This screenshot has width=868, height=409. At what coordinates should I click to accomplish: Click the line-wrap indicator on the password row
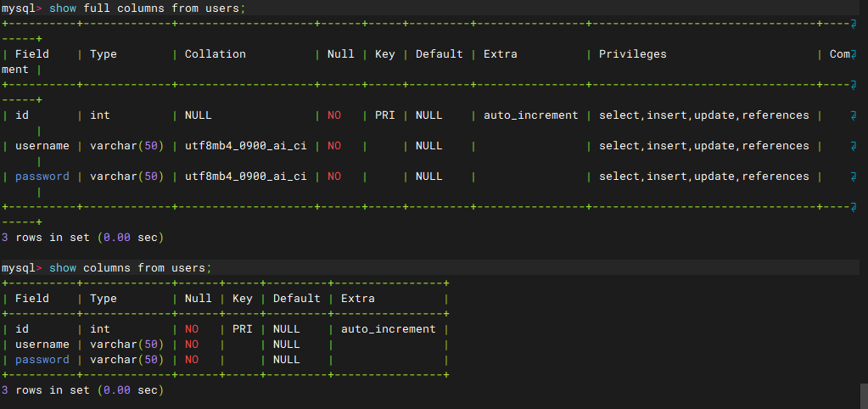pos(853,176)
